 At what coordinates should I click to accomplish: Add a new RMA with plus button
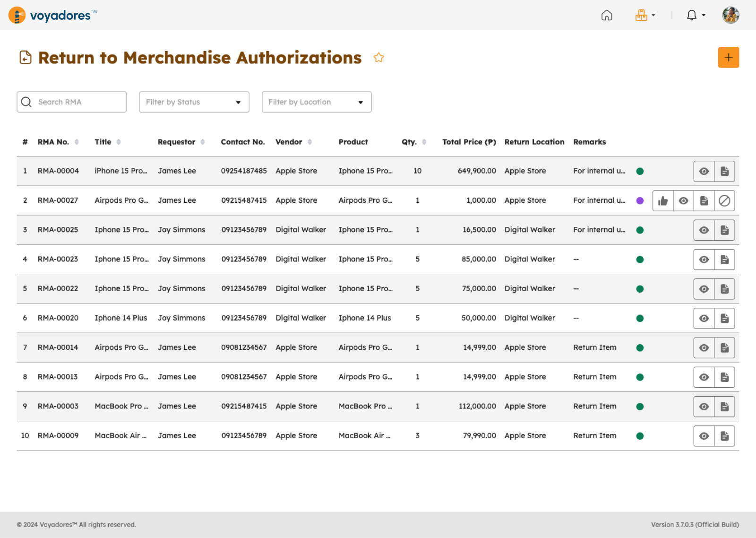point(729,57)
